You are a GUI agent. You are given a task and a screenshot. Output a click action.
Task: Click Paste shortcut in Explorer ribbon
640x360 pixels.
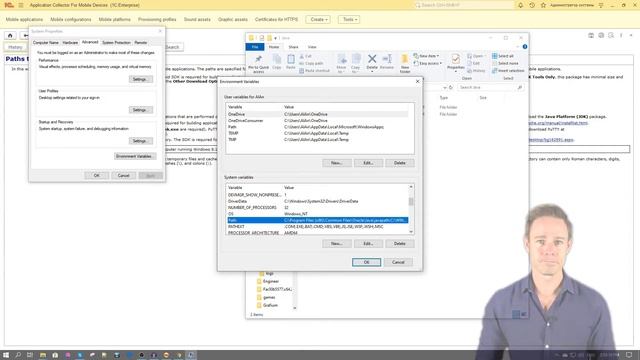[x=314, y=71]
